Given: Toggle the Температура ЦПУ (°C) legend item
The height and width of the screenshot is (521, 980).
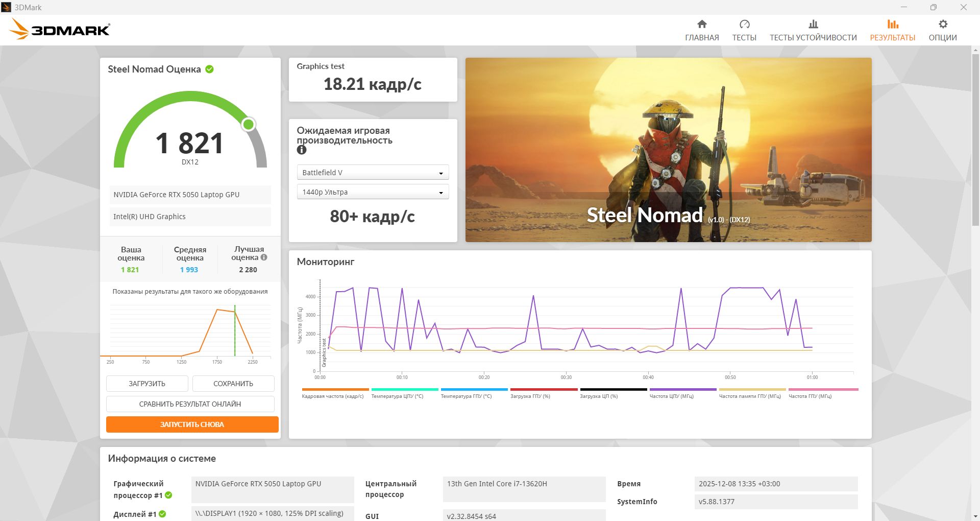Looking at the screenshot, I should (x=405, y=394).
